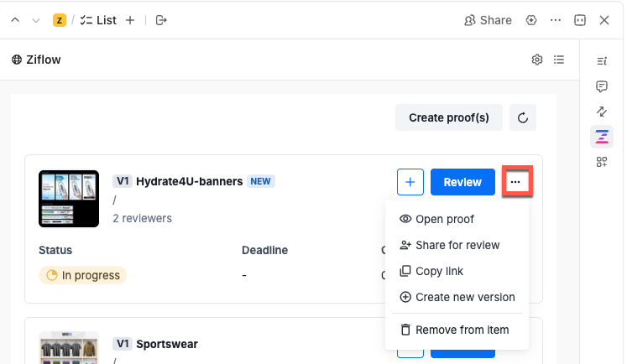
Task: Click Create proof(s) button
Action: point(449,117)
